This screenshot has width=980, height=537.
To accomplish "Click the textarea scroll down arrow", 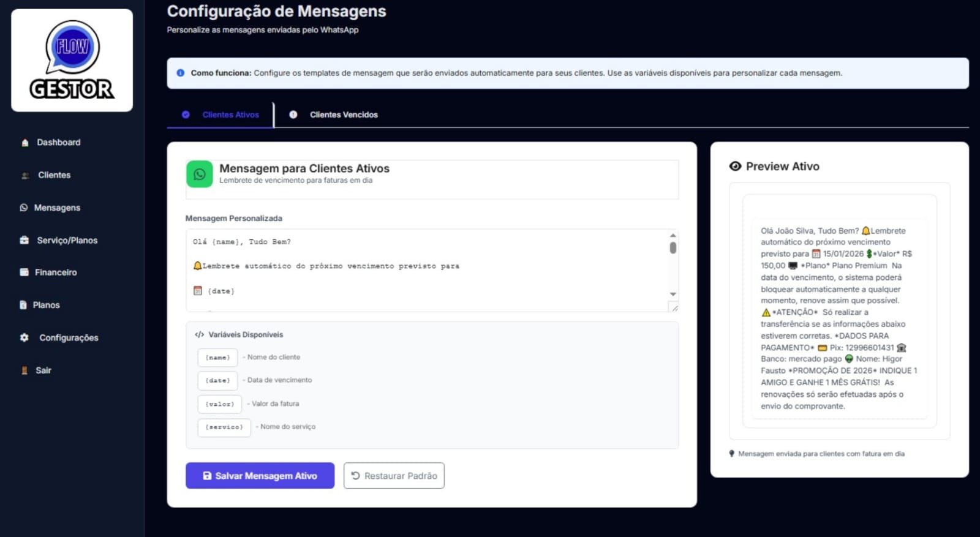I will click(x=673, y=295).
